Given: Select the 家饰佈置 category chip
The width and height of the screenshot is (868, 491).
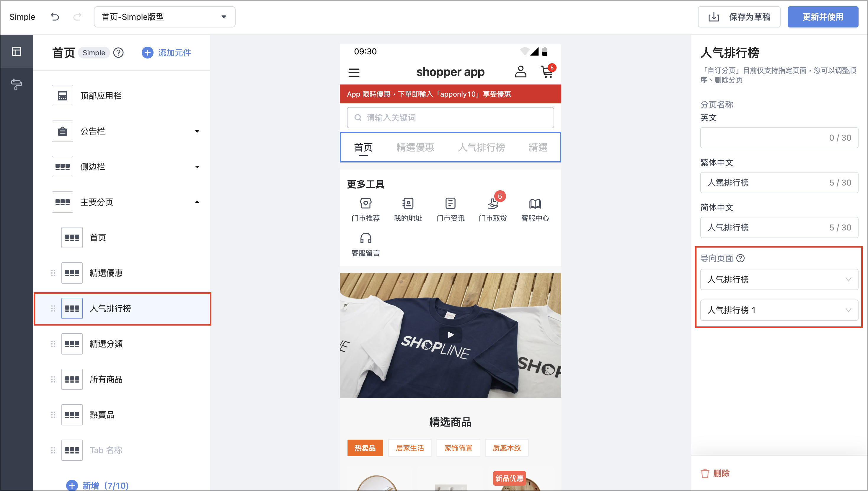Looking at the screenshot, I should coord(458,448).
